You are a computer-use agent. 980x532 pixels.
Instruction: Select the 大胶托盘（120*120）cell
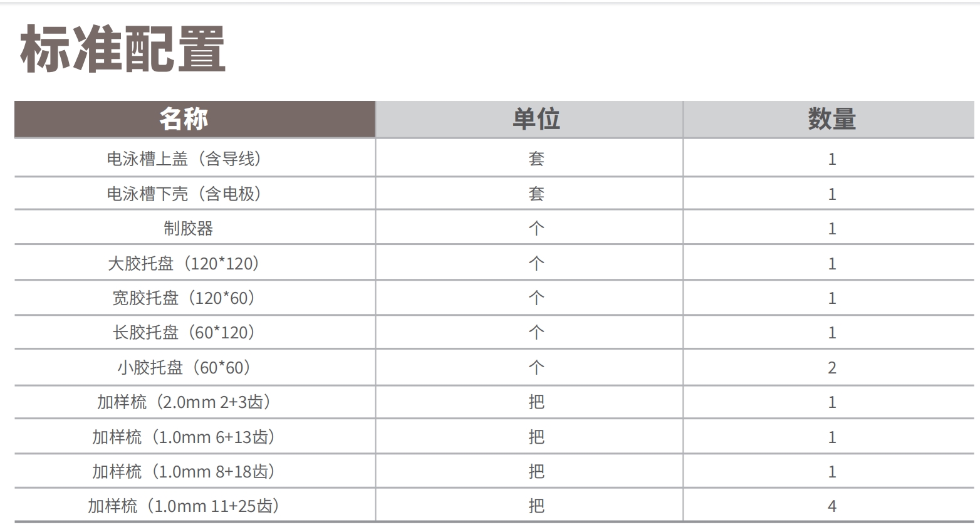pos(184,264)
